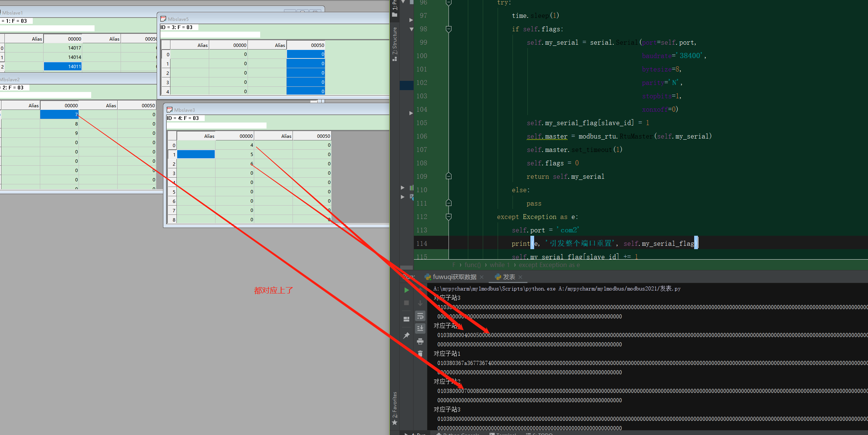
Task: Click the restore layout icon in Run panel
Action: [406, 319]
